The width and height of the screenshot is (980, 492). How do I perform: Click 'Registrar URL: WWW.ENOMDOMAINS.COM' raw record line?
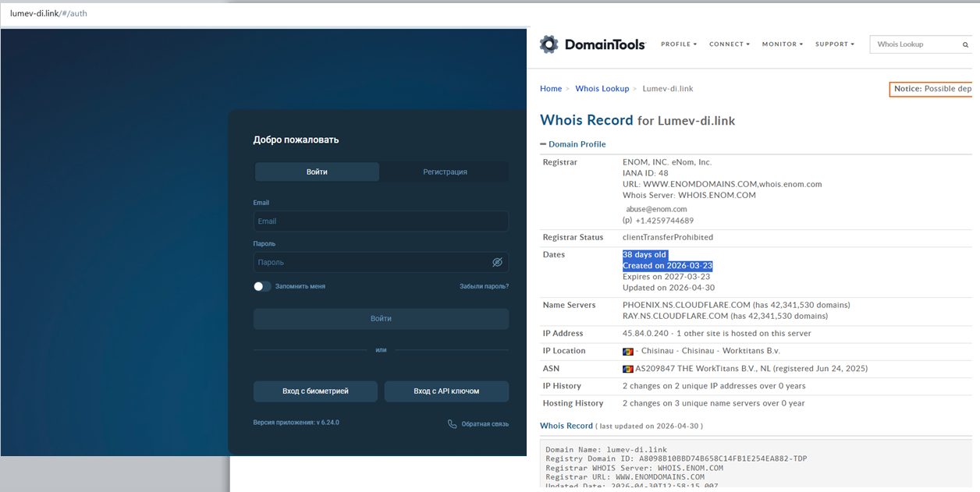(x=624, y=477)
